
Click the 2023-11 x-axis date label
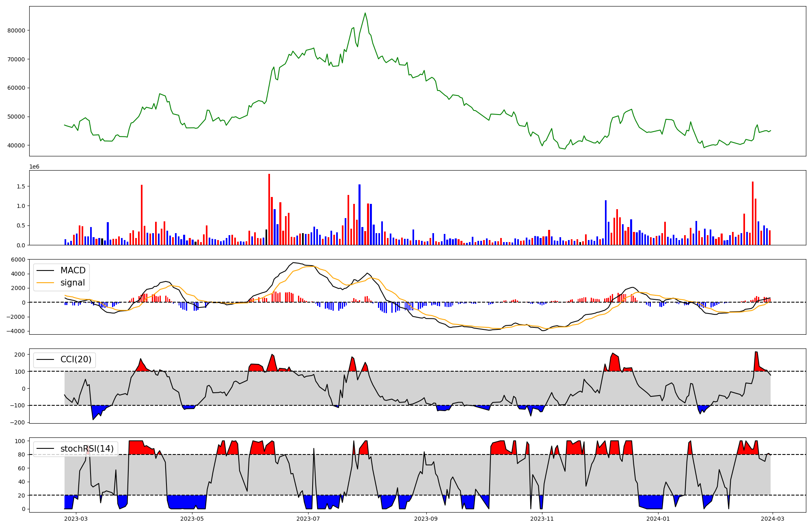click(542, 519)
